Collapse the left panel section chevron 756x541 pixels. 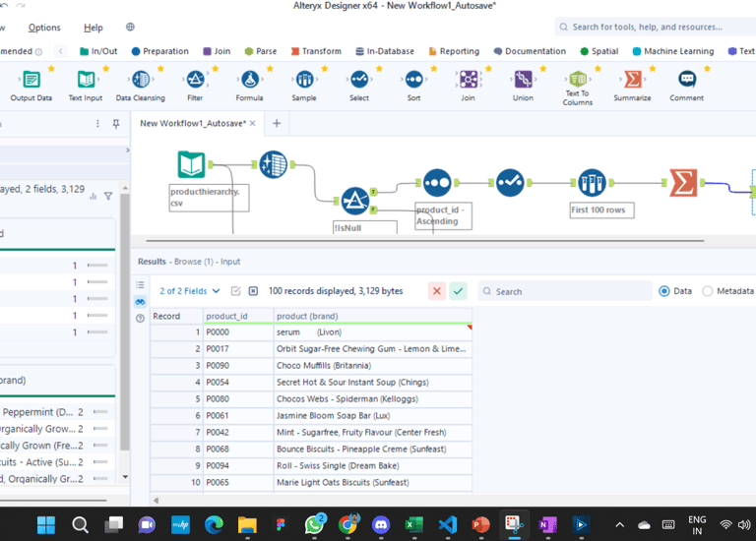point(127,150)
